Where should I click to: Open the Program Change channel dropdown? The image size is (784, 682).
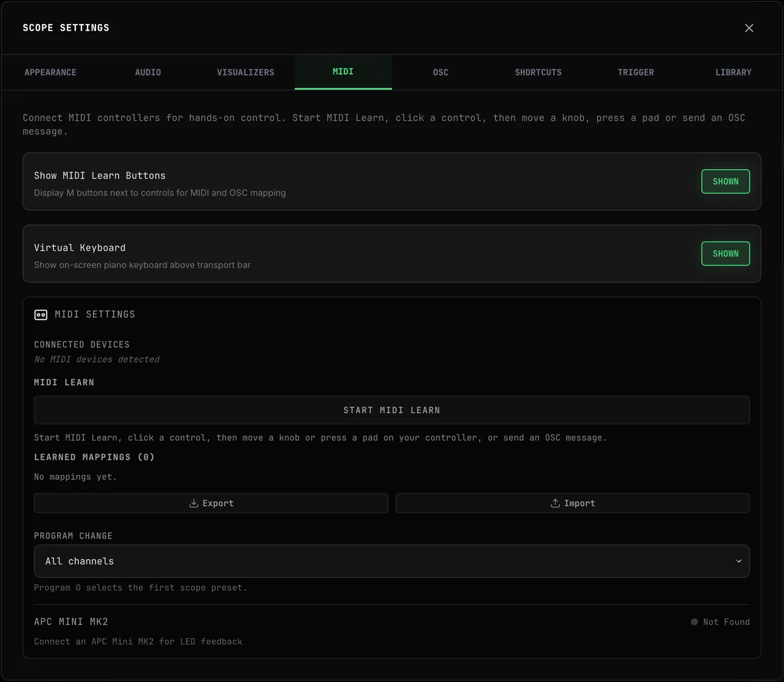pyautogui.click(x=392, y=561)
